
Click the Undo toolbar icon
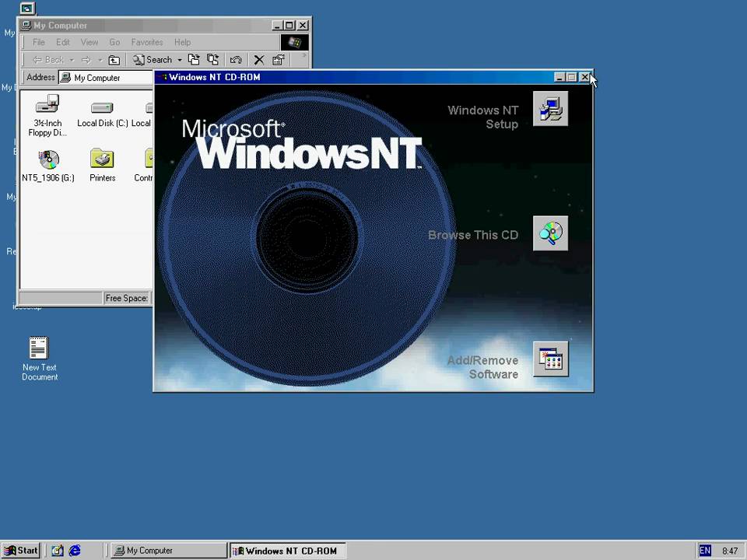(236, 60)
